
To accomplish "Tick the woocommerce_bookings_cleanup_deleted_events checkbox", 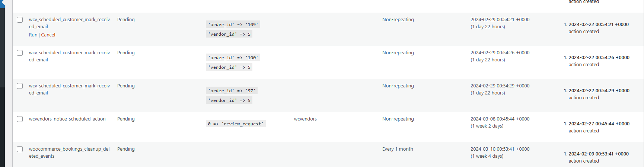I will pos(20,149).
